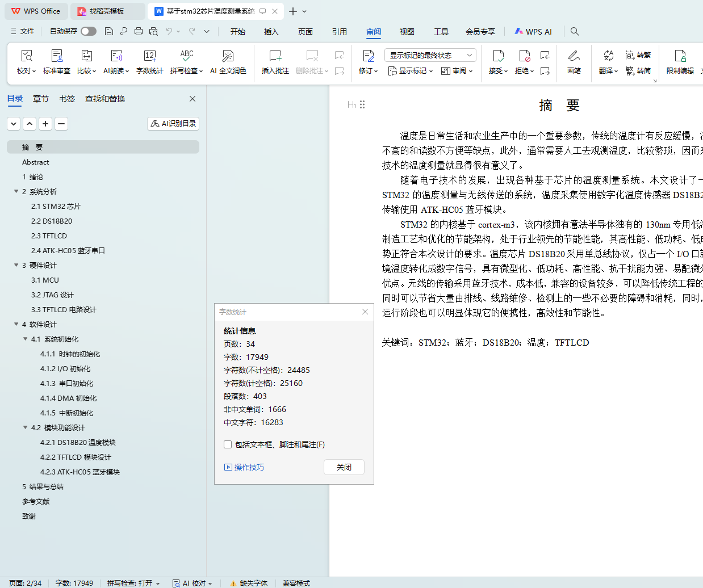Click the AI识别目录 button
Viewport: 703px width, 588px height.
(173, 123)
